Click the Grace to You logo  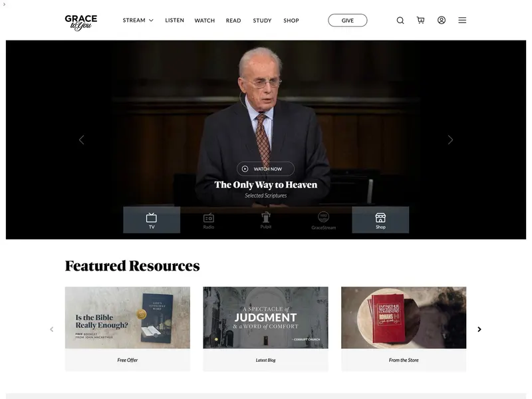tap(81, 23)
